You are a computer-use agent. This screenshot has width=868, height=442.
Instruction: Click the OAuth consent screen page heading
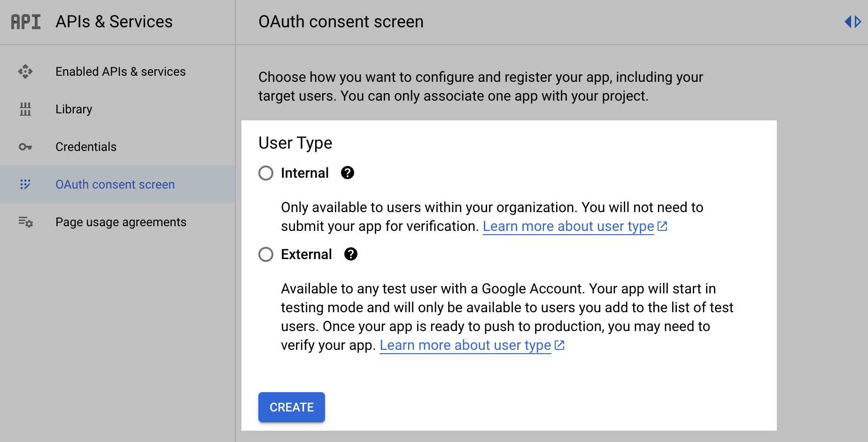[341, 22]
